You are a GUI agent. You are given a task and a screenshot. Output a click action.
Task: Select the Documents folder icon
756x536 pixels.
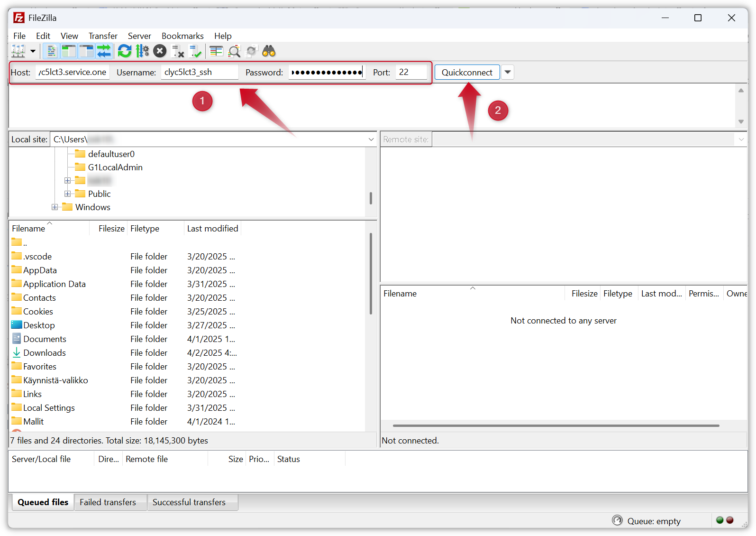tap(17, 339)
